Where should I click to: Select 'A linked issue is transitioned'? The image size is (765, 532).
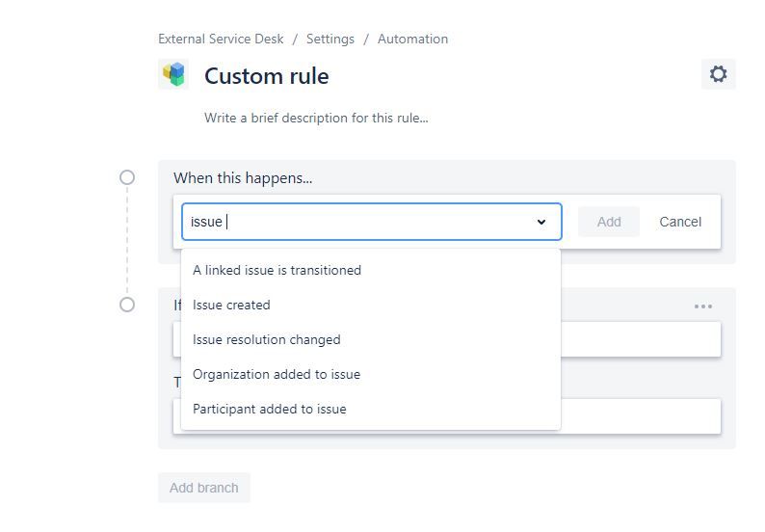pos(277,270)
